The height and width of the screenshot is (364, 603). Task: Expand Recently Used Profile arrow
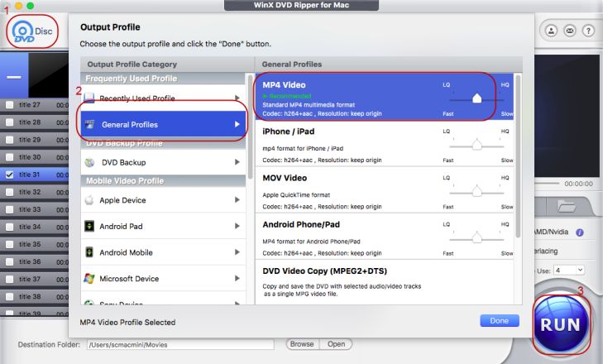point(237,98)
